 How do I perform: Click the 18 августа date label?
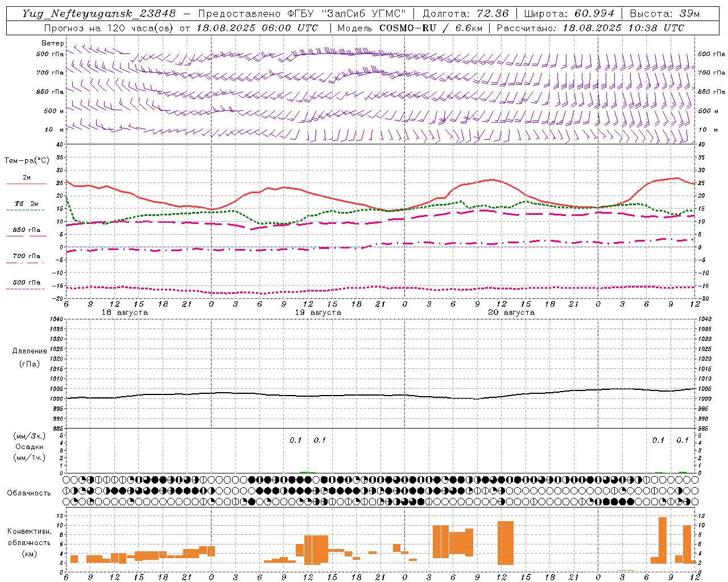[125, 313]
